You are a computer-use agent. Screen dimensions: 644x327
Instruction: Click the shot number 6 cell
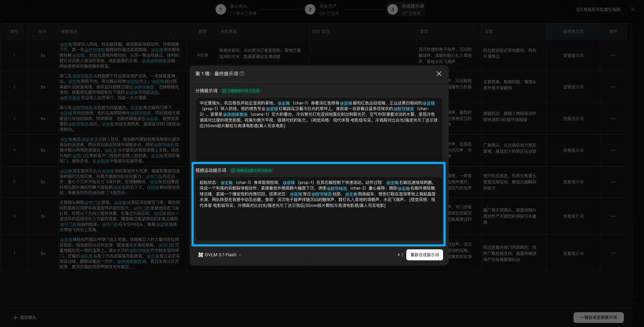tap(14, 216)
